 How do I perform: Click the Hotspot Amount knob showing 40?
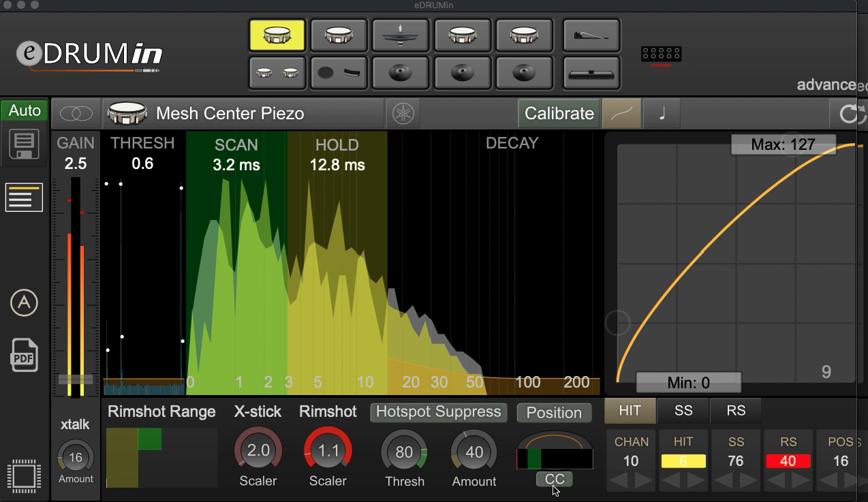[x=474, y=452]
